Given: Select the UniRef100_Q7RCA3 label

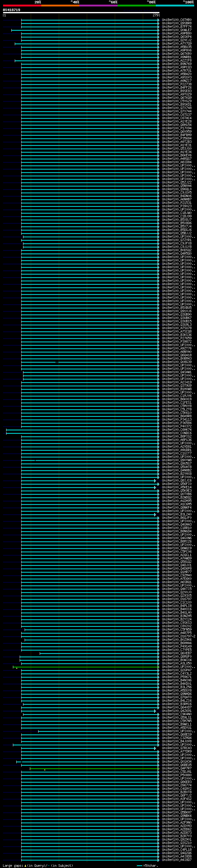Looking at the screenshot, I should pos(176,748).
